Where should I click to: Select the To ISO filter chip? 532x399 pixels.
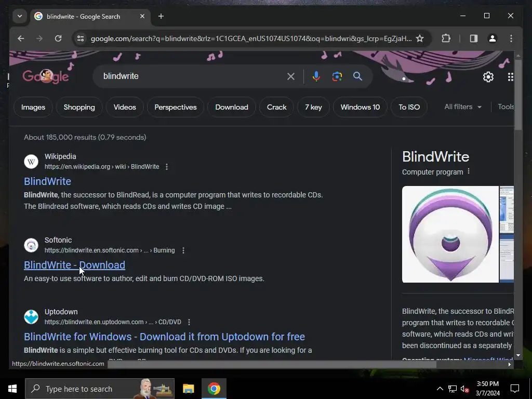409,107
